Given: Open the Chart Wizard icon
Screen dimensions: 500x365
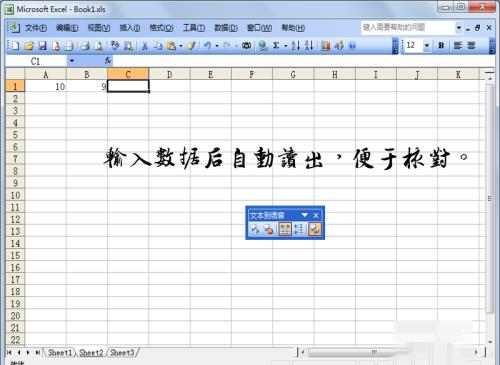Looking at the screenshot, I should coord(325,46).
